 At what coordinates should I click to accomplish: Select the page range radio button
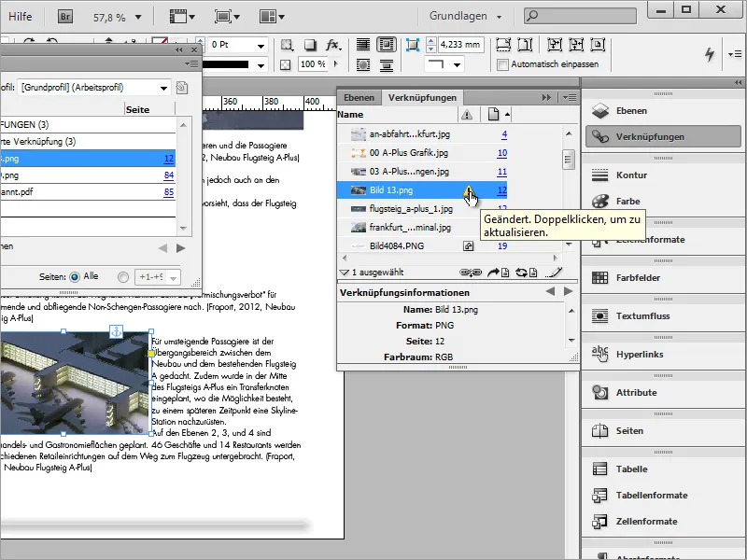coord(124,276)
